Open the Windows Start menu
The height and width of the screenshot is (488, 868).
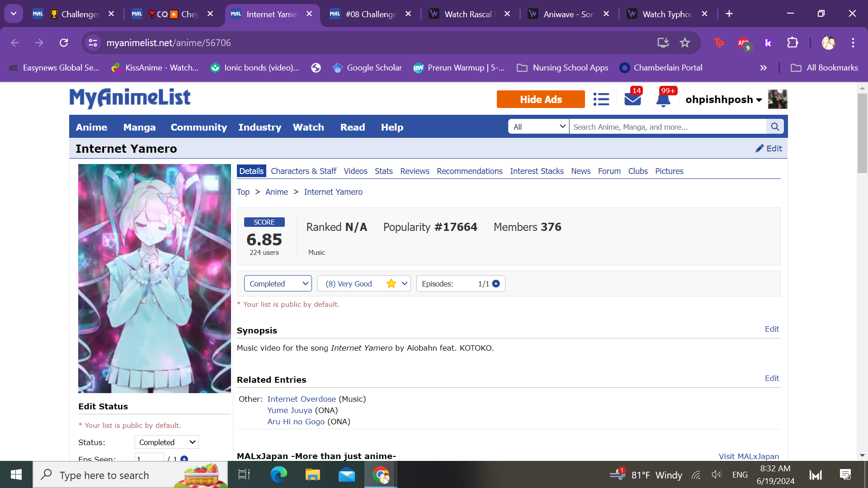[16, 474]
